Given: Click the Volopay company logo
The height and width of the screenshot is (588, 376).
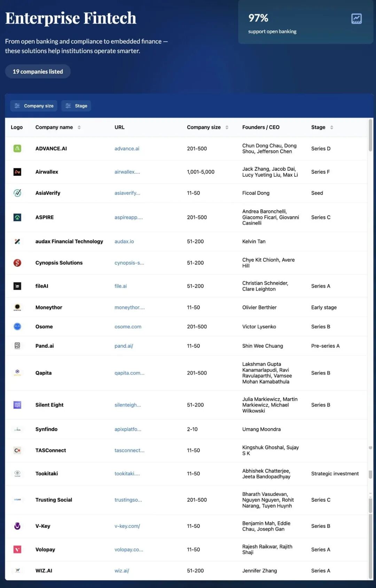Looking at the screenshot, I should click(x=17, y=549).
